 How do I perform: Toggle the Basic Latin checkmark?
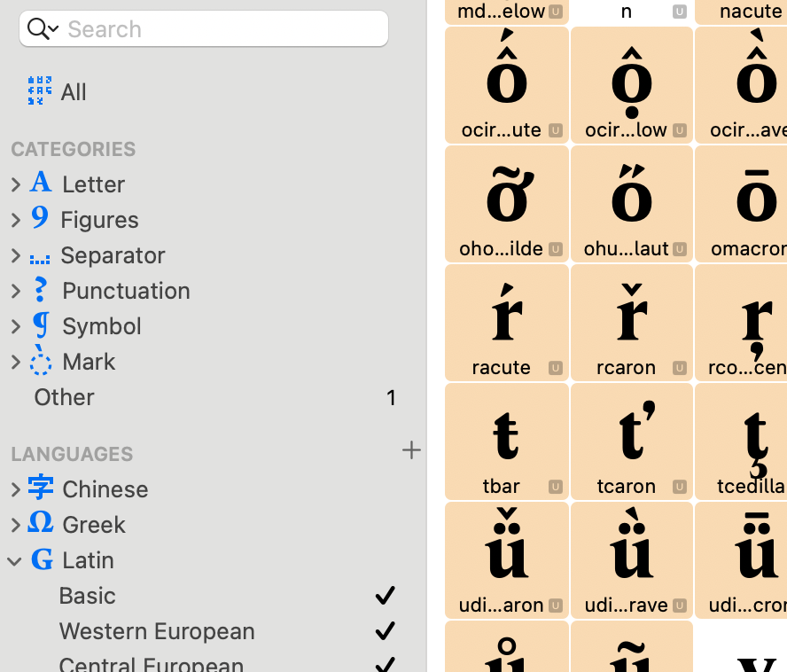385,596
